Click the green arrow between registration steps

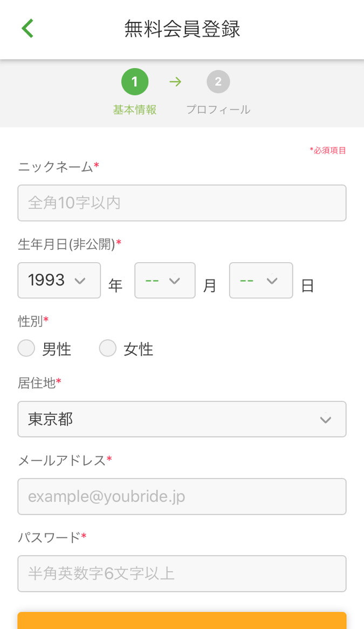pos(175,81)
